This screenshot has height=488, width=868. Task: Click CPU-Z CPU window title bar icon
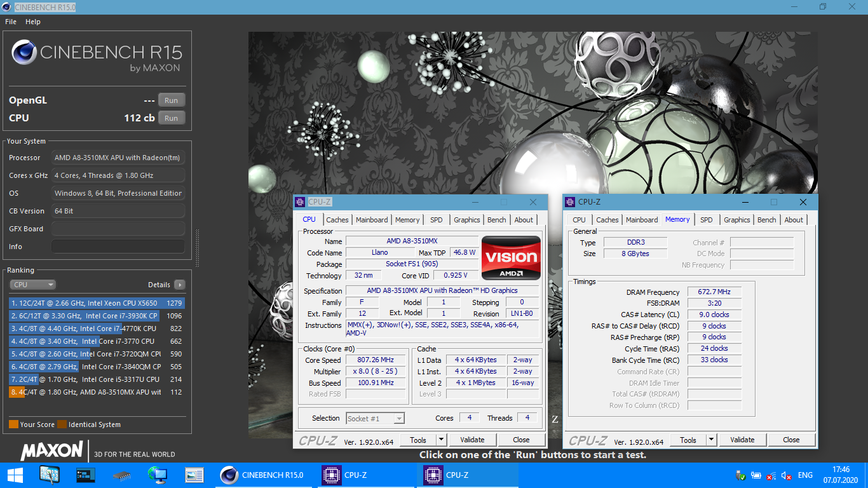301,202
